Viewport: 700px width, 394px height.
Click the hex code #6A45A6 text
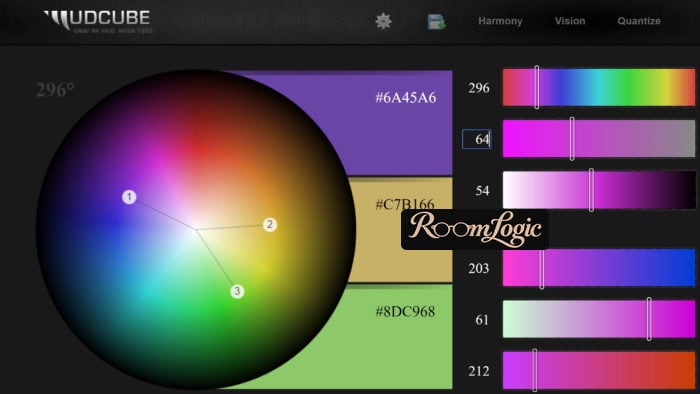click(405, 97)
